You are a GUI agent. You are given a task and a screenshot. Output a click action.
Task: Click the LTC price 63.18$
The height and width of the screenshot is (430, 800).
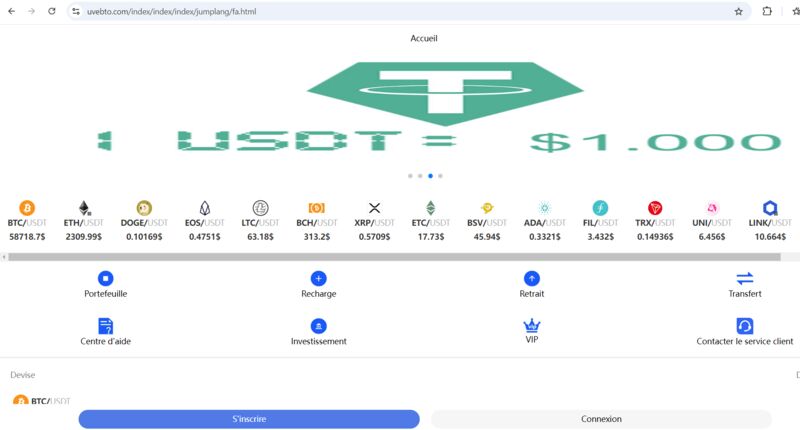click(x=260, y=237)
